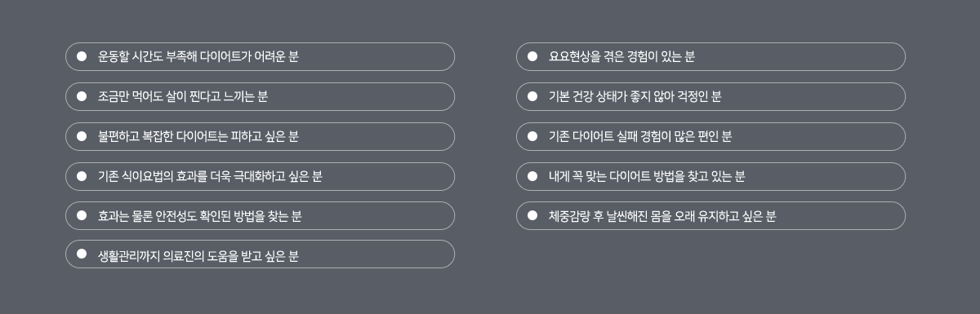
Task: Select the round bullet beside '체중감량 후 날씬해진 몸을'
Action: 532,215
